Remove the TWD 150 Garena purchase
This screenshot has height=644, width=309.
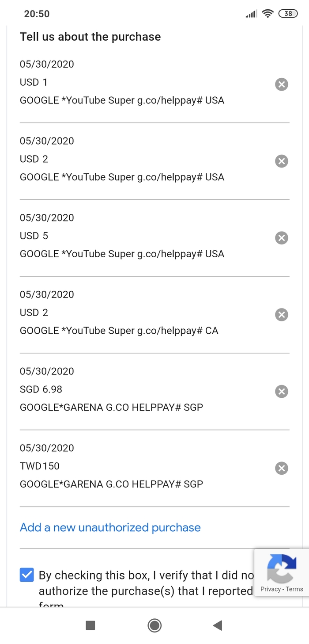point(282,468)
